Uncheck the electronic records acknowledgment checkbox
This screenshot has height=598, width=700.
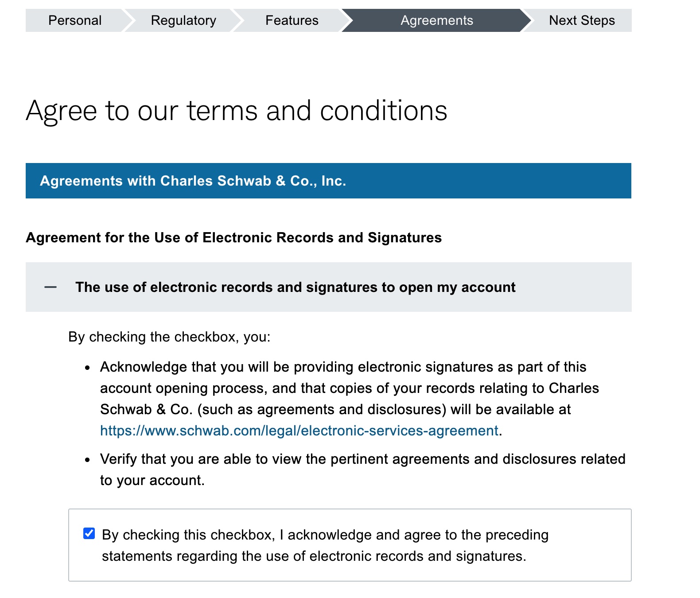point(89,533)
